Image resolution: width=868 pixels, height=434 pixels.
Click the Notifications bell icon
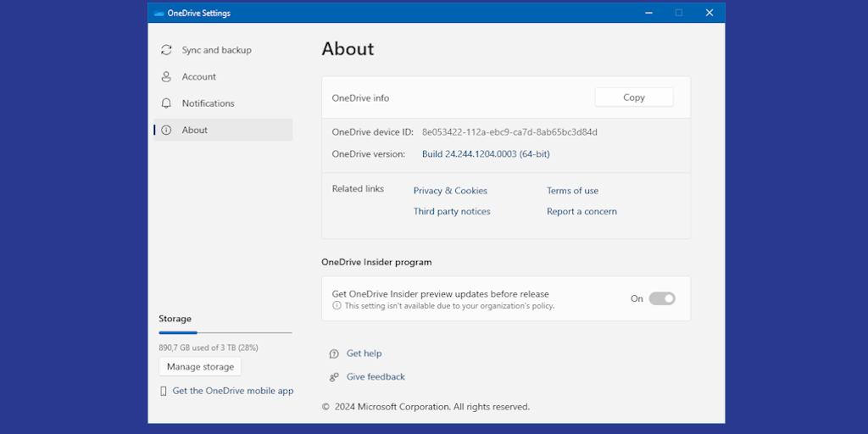(166, 103)
